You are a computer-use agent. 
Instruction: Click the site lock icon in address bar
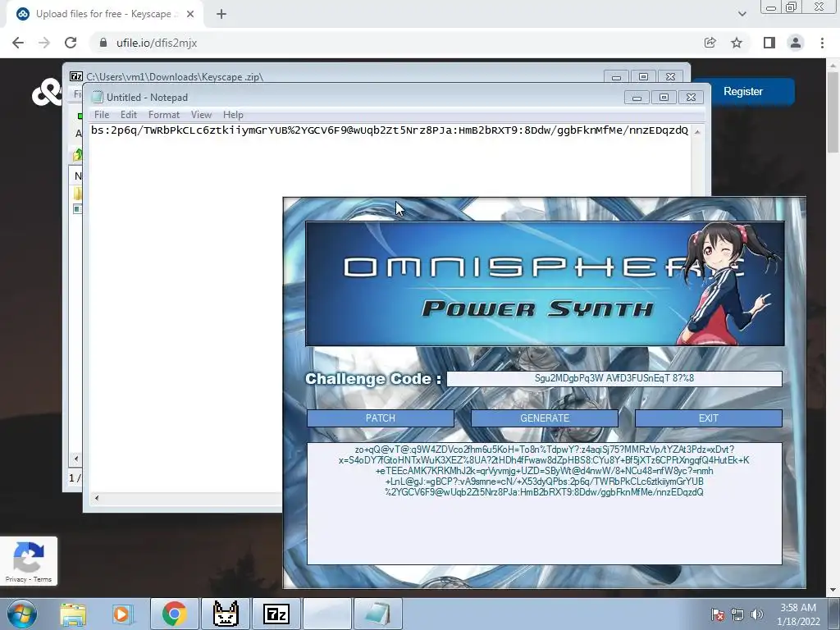point(103,43)
